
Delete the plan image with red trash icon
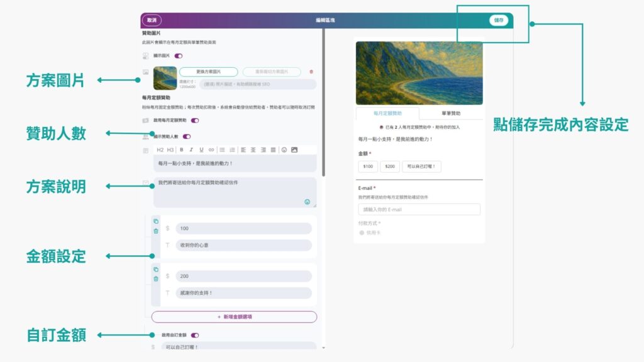[311, 72]
